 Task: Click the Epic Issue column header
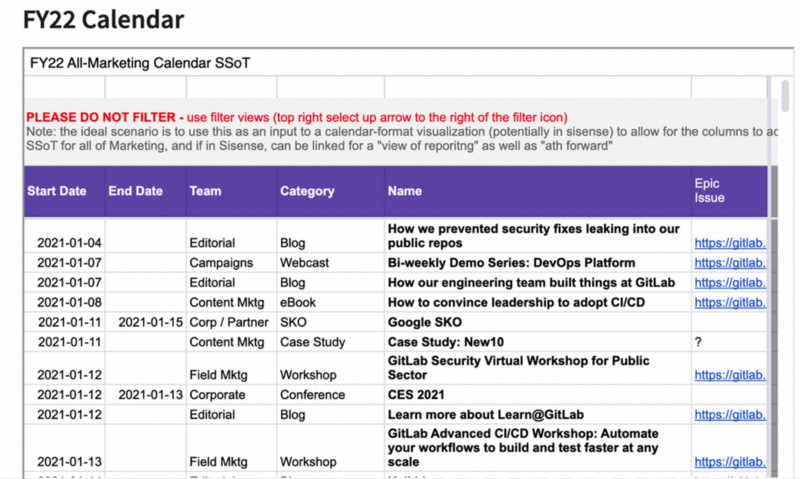[x=709, y=191]
